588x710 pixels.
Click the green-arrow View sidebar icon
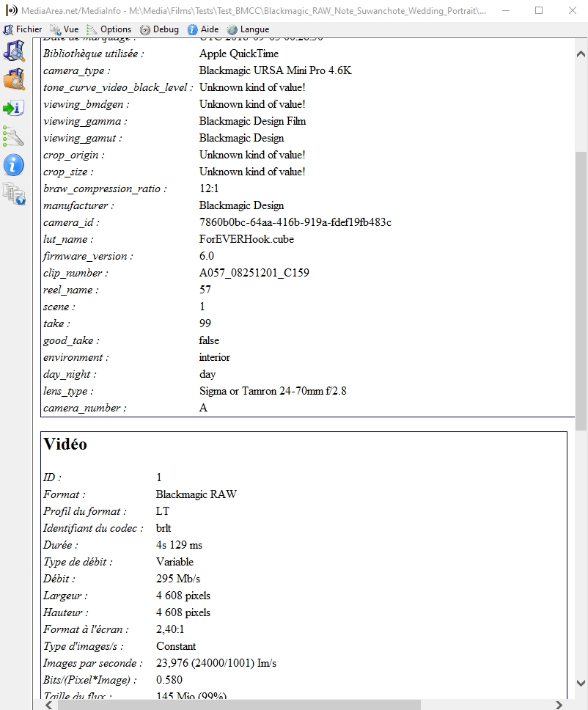click(x=14, y=108)
